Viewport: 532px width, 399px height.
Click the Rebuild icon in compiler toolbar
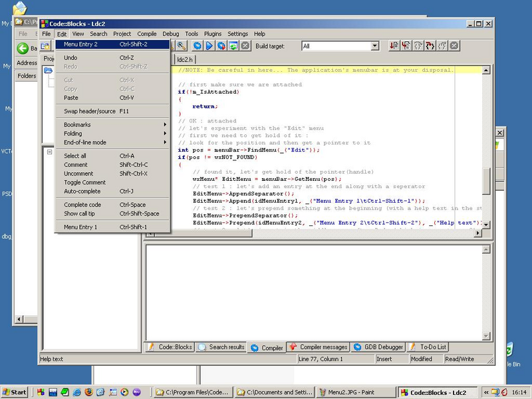[233, 46]
